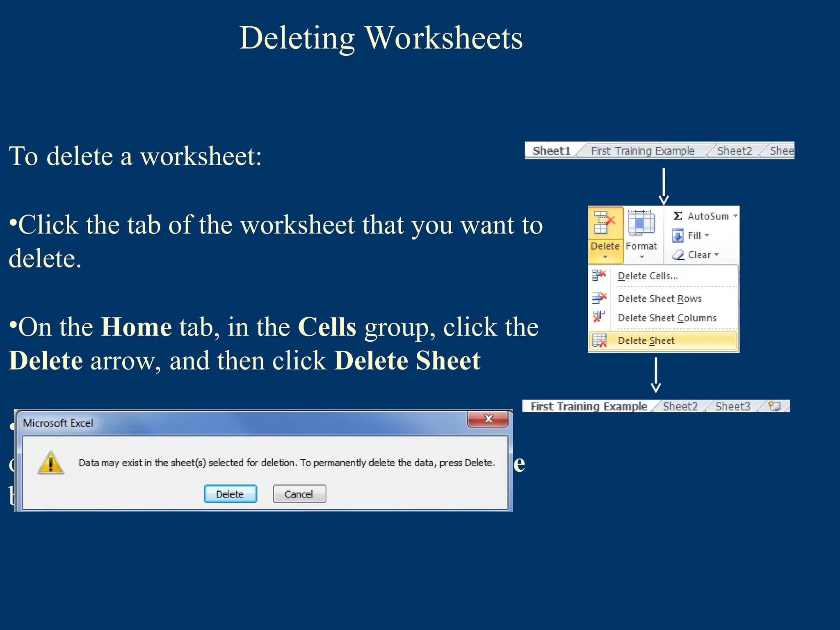Click the Delete Sheet Columns icon
Image resolution: width=840 pixels, height=630 pixels.
599,317
